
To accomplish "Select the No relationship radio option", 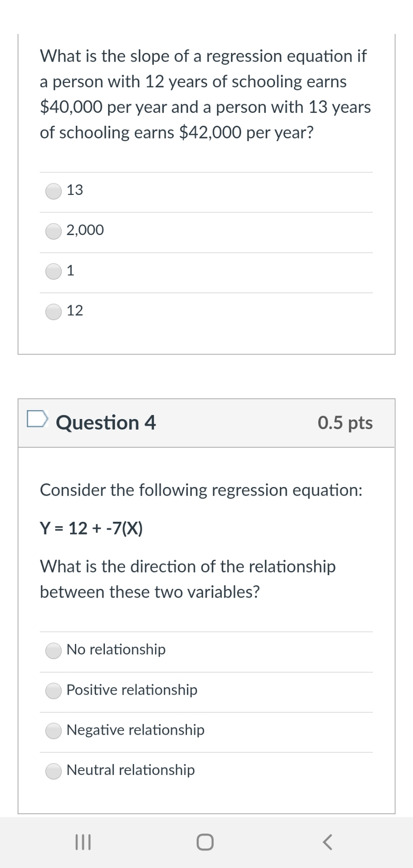I will (54, 651).
